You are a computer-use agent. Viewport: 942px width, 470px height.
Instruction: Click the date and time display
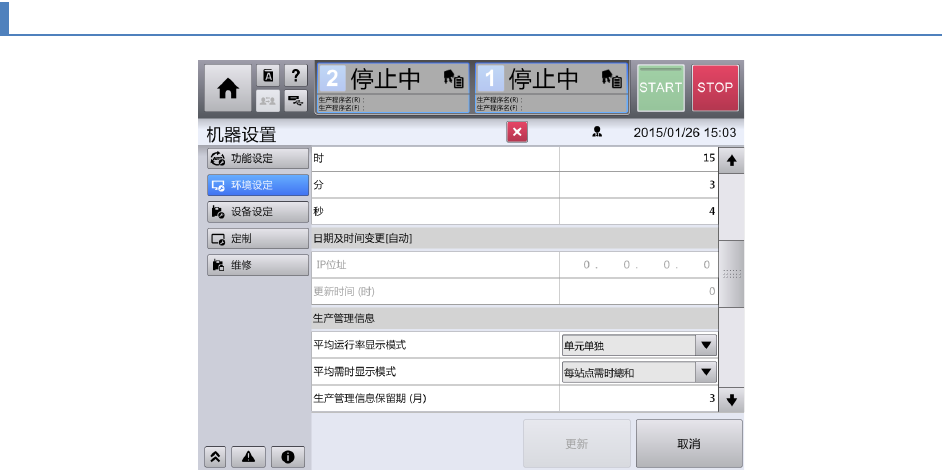coord(684,133)
